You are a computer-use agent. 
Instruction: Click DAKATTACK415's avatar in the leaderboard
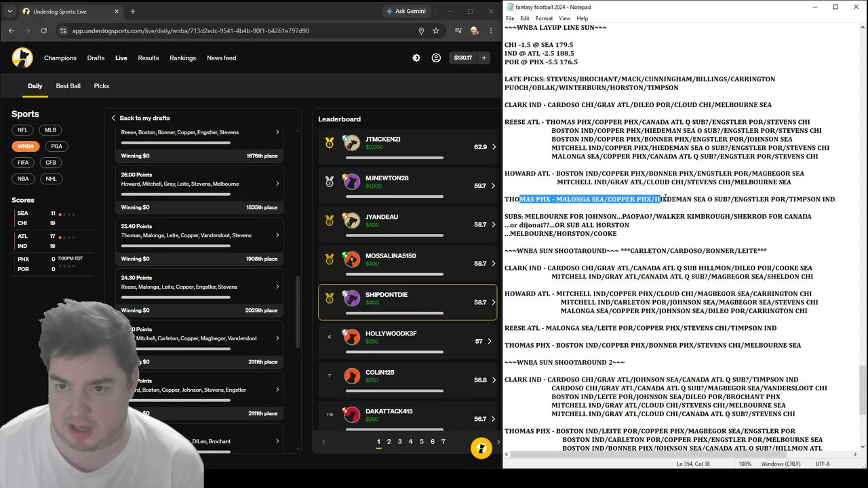pyautogui.click(x=351, y=414)
